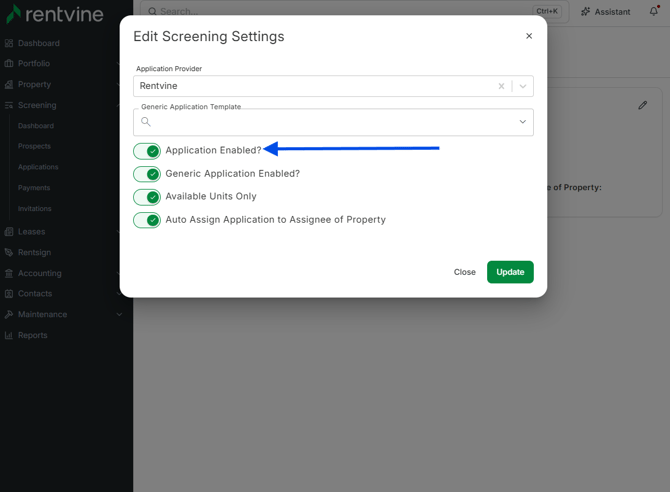
Task: Open Reports in sidebar
Action: [x=32, y=336]
